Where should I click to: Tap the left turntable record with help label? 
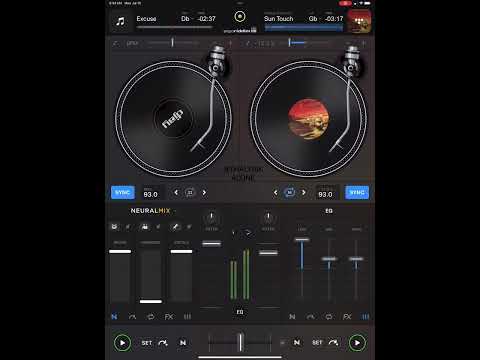(173, 119)
